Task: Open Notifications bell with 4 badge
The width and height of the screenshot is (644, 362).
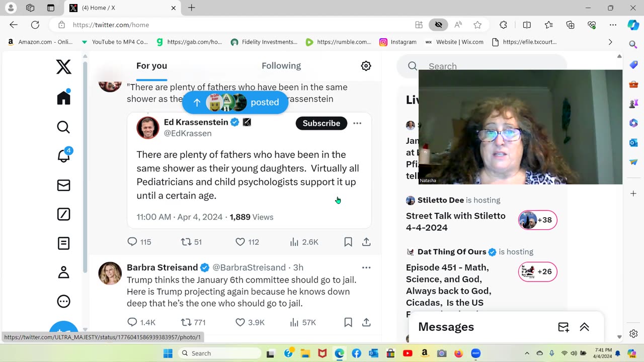Action: tap(64, 155)
